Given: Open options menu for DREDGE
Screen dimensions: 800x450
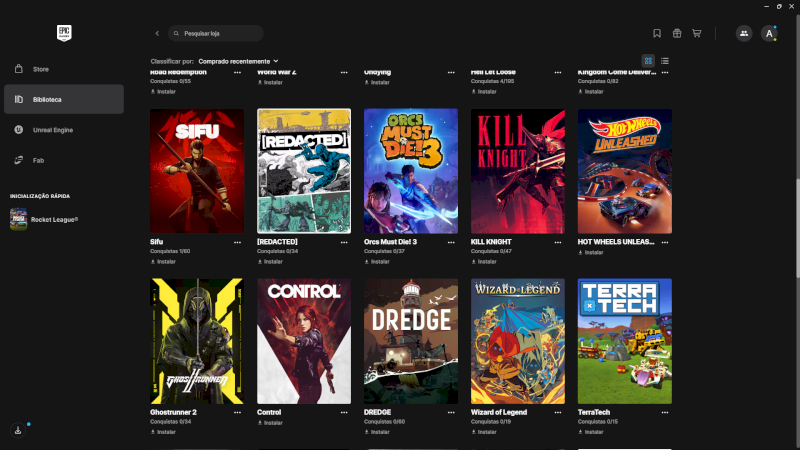Looking at the screenshot, I should [x=451, y=412].
